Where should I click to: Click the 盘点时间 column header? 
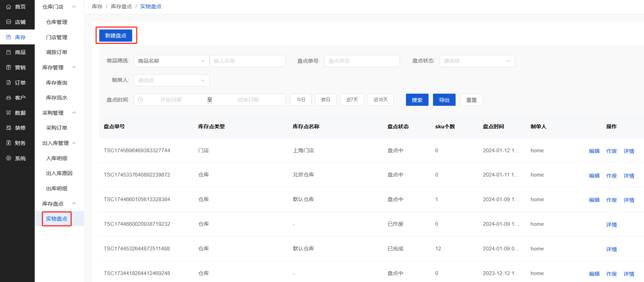point(493,126)
